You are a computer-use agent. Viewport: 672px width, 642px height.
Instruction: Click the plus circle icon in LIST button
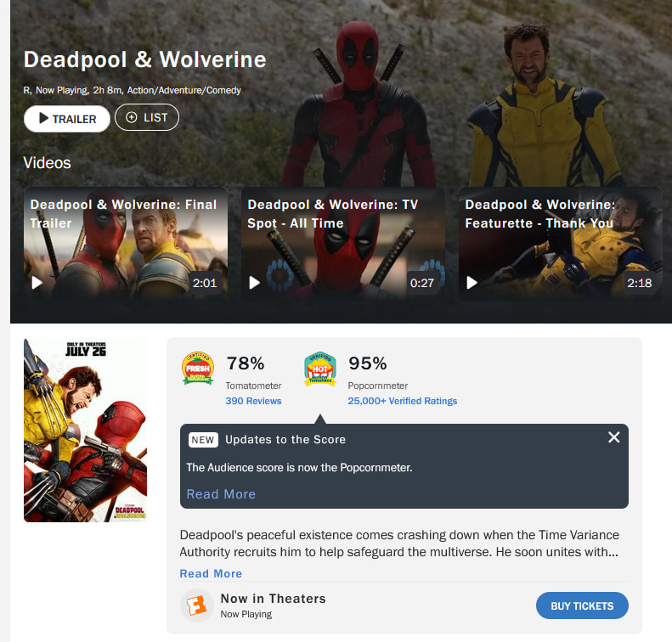tap(132, 117)
